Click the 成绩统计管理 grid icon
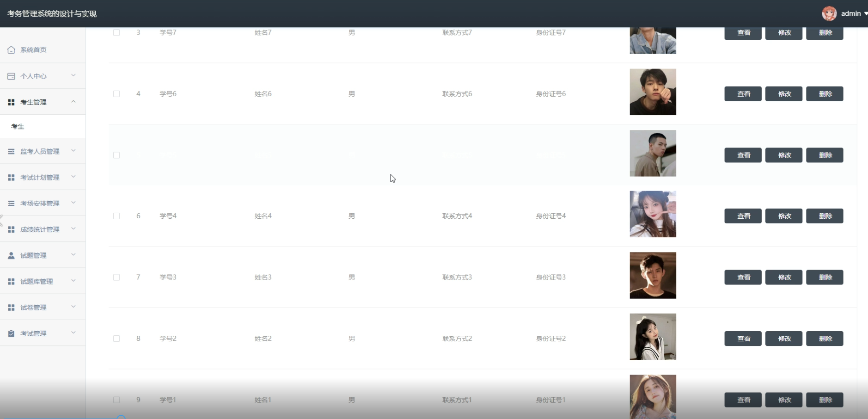The image size is (868, 419). tap(11, 229)
